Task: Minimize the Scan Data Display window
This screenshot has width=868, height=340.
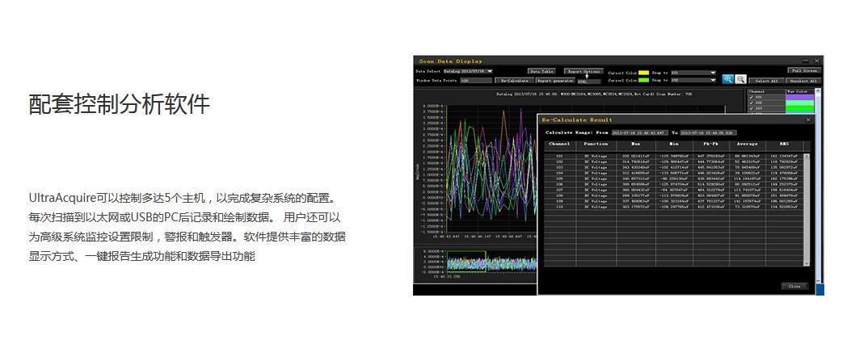Action: (x=806, y=61)
